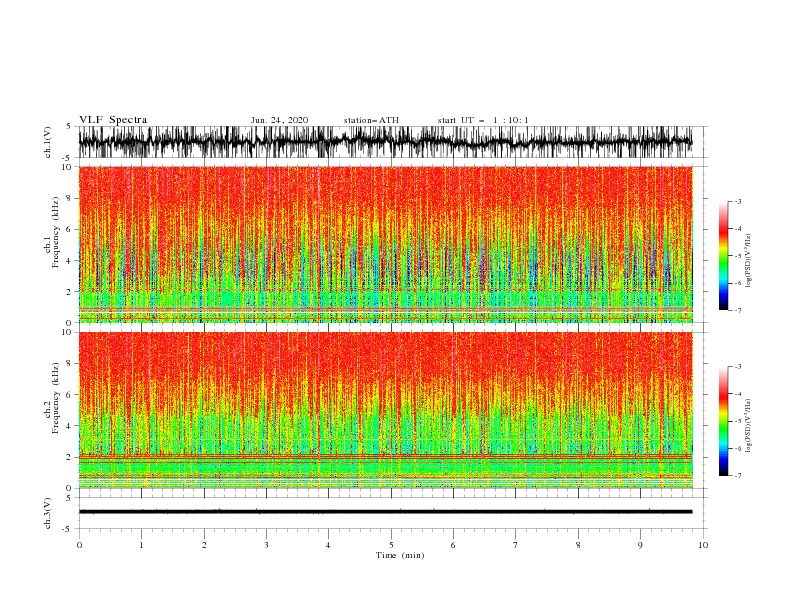The width and height of the screenshot is (792, 612).
Task: Click time axis tick label "0"
Action: pyautogui.click(x=79, y=545)
